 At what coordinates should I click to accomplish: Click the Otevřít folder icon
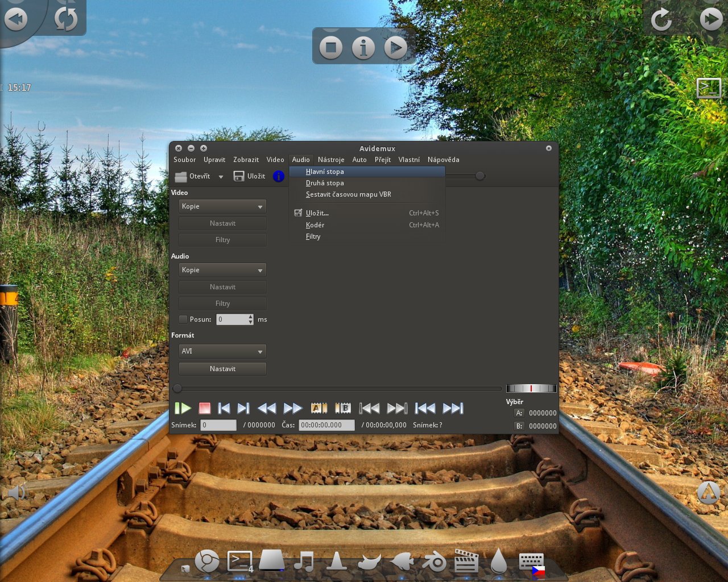(181, 176)
